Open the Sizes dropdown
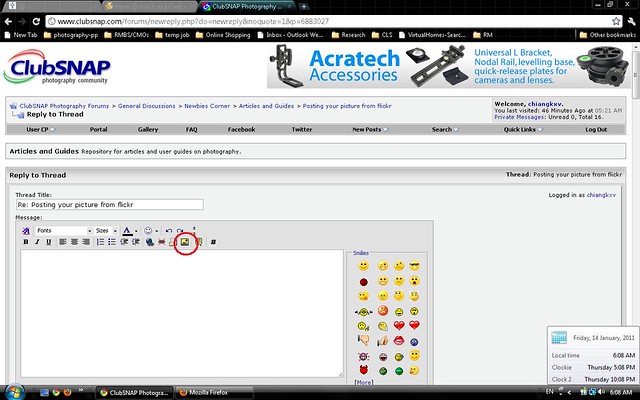Screen dimensions: 640x400 [x=106, y=231]
